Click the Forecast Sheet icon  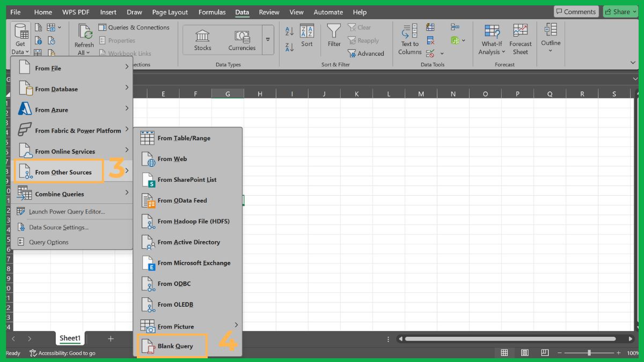[x=520, y=38]
